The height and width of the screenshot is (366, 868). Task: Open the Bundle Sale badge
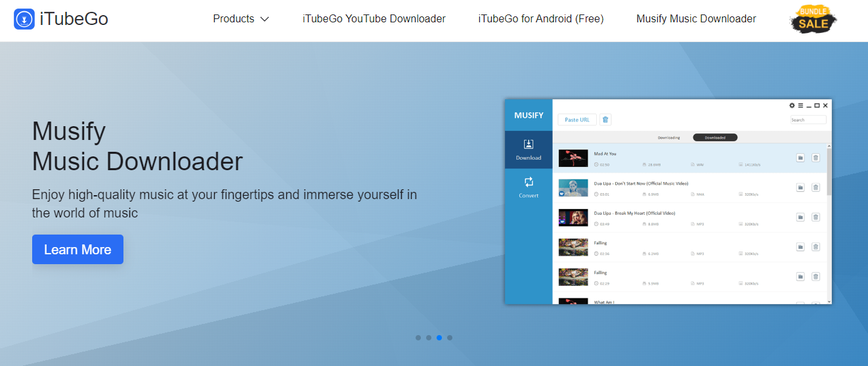[x=813, y=19]
